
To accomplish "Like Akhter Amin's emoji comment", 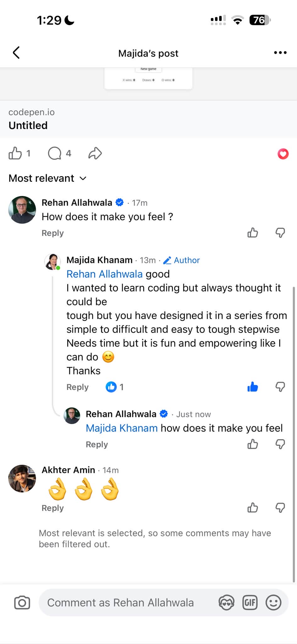I will 253,508.
